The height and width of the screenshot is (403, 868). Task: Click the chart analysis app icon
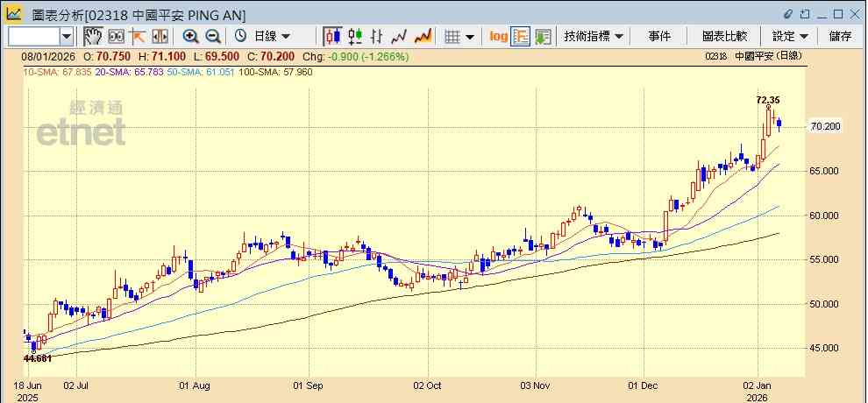coord(14,13)
